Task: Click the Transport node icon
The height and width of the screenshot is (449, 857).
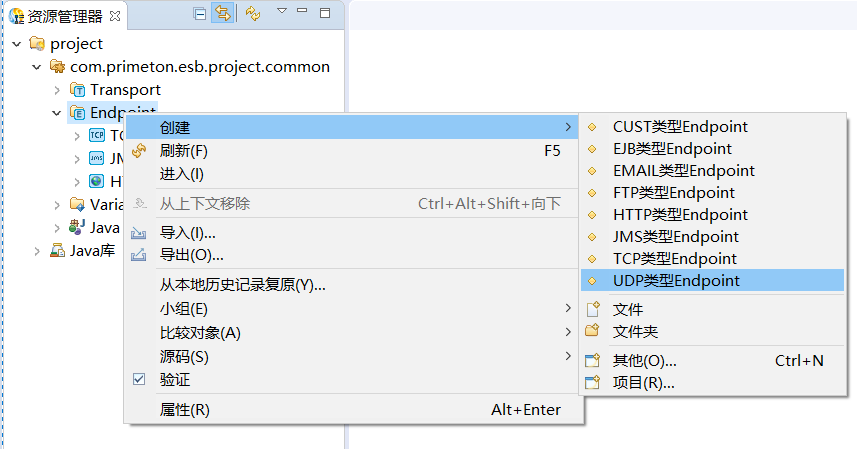Action: coord(77,90)
